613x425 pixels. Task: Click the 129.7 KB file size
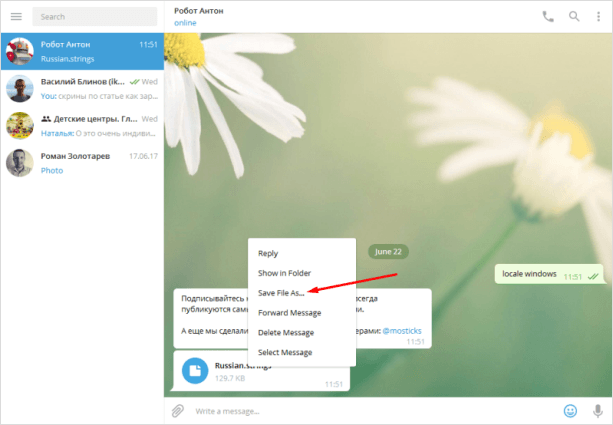tap(230, 378)
